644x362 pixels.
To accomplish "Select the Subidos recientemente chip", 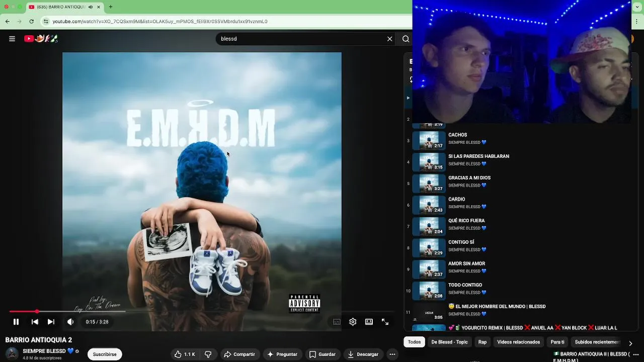I will click(597, 342).
